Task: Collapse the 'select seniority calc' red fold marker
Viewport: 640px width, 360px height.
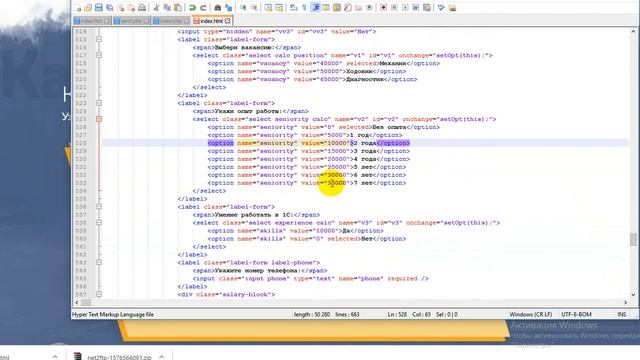Action: tap(99, 119)
